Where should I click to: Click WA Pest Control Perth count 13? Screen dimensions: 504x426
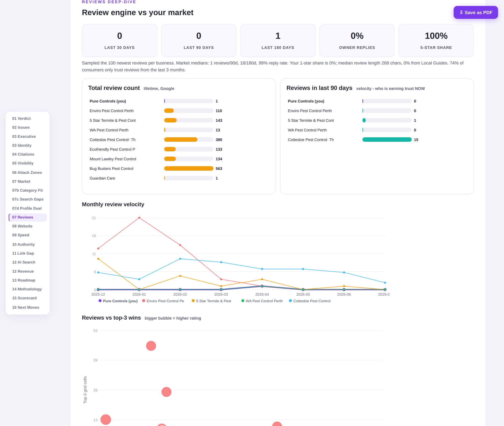coord(218,130)
